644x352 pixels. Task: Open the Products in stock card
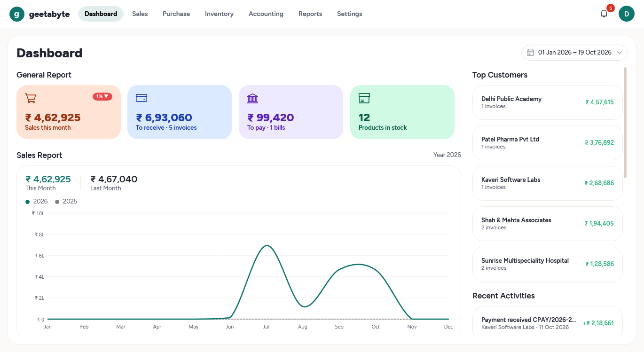(402, 112)
